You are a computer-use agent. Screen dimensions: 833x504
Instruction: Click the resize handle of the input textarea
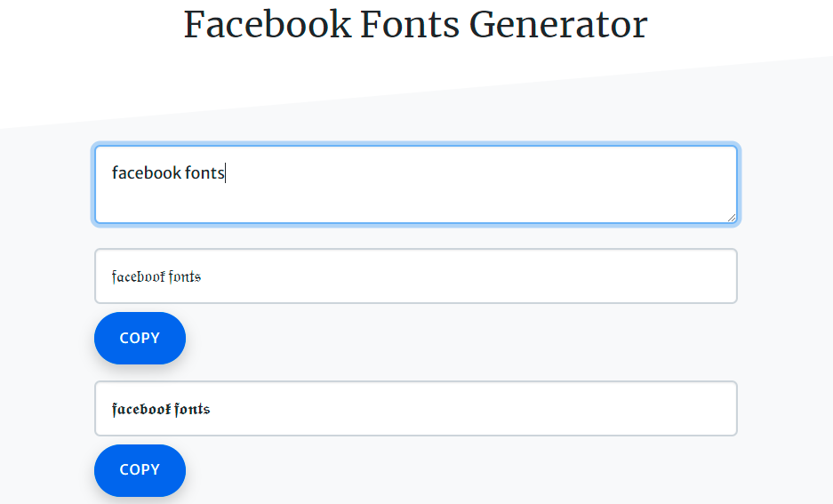click(731, 217)
